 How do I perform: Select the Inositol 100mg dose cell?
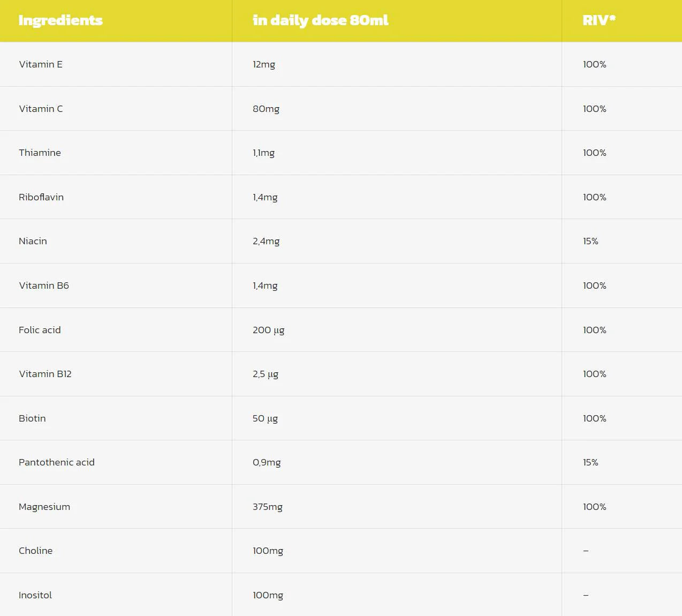(268, 595)
